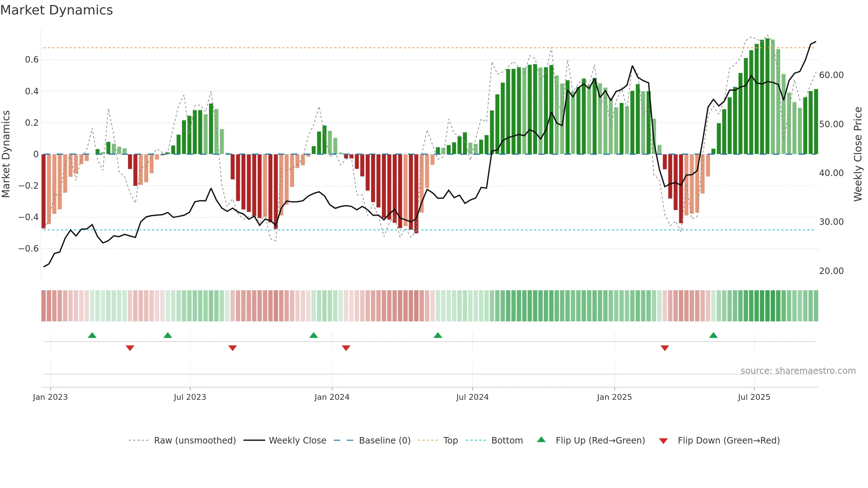Click the red Flip Down triangle in the legend
868x488 pixels.
pos(663,441)
